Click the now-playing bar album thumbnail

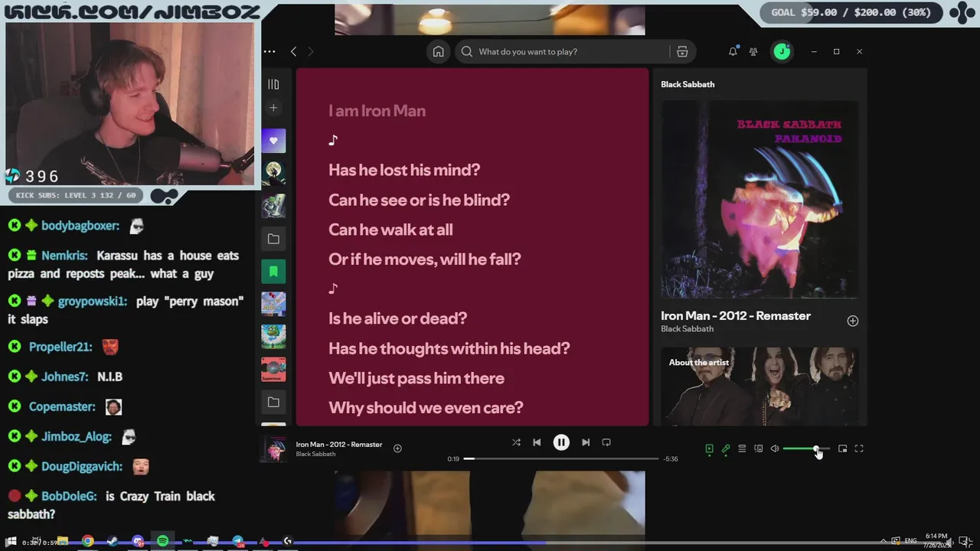273,449
